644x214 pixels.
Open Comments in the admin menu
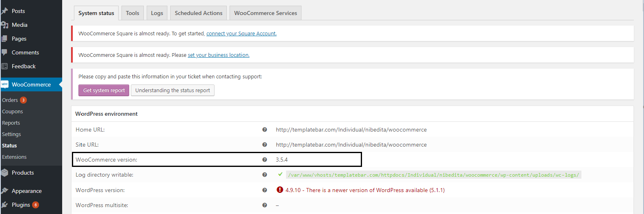[x=25, y=52]
